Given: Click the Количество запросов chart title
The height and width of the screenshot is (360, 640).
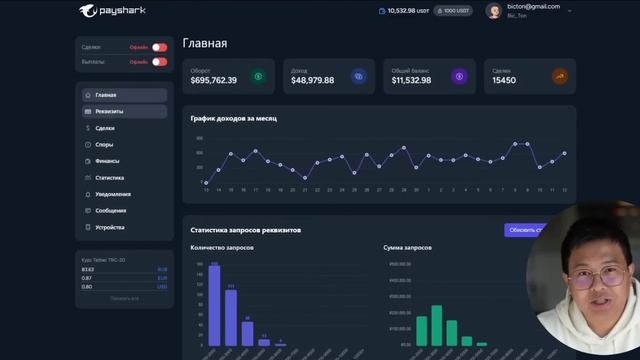Looking at the screenshot, I should point(222,248).
